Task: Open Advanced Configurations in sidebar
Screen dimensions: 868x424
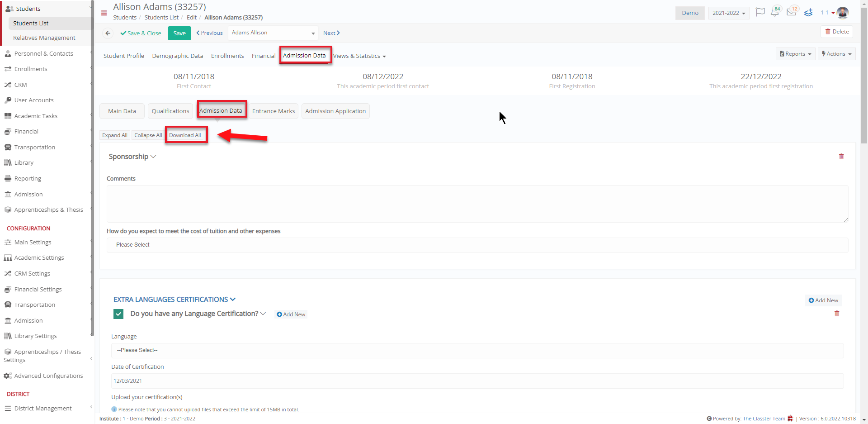Action: point(48,376)
